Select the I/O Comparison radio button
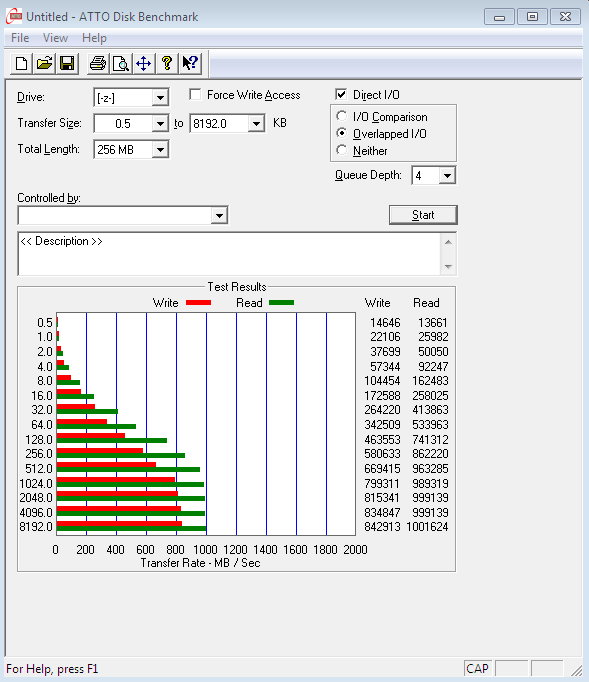 (x=342, y=116)
